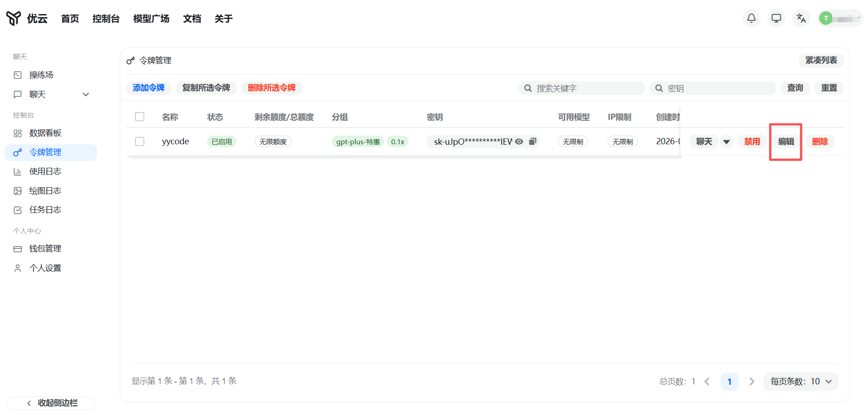Switch to 紧凑列表 view
Image resolution: width=868 pixels, height=416 pixels.
(x=821, y=60)
